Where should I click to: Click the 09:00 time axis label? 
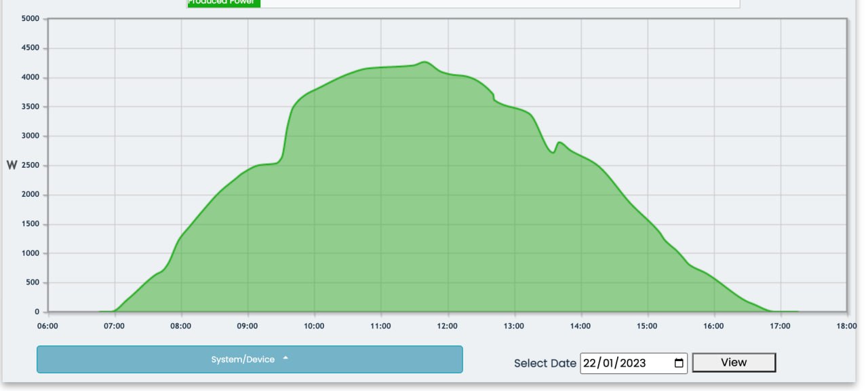tap(247, 326)
